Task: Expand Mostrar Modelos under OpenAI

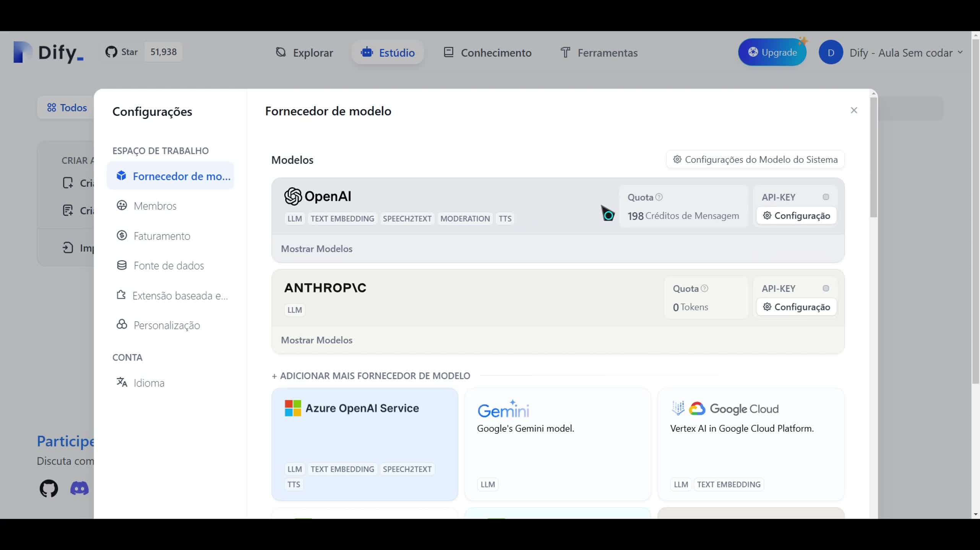Action: click(316, 249)
